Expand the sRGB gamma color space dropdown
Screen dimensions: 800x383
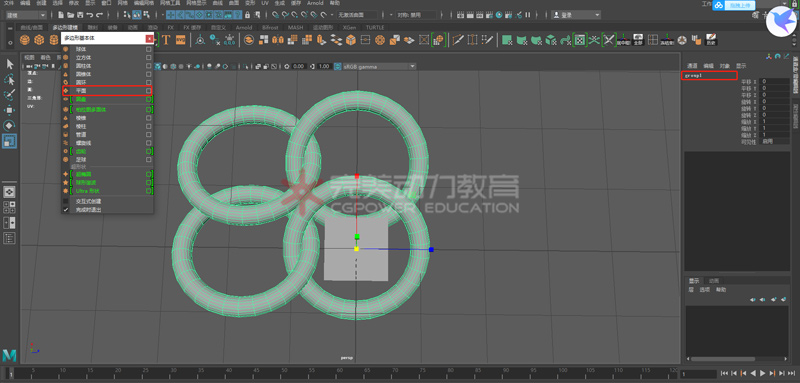[375, 66]
